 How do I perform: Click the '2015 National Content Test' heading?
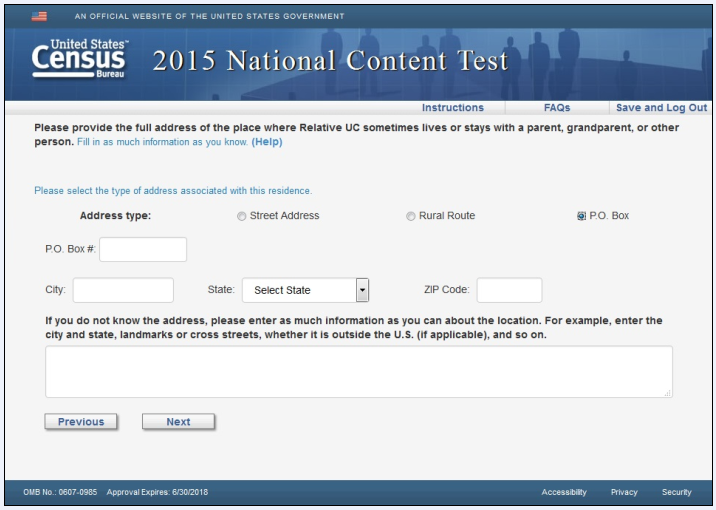pos(330,61)
